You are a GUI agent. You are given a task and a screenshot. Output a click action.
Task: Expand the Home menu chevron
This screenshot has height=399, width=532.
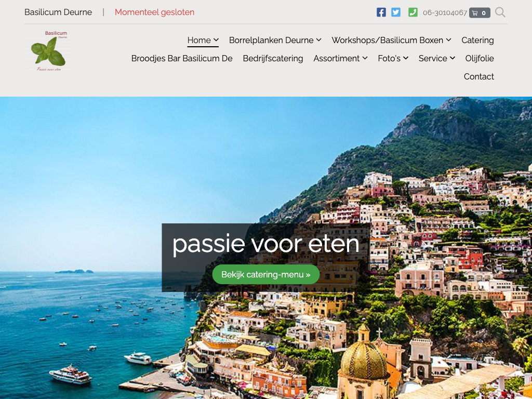point(216,39)
